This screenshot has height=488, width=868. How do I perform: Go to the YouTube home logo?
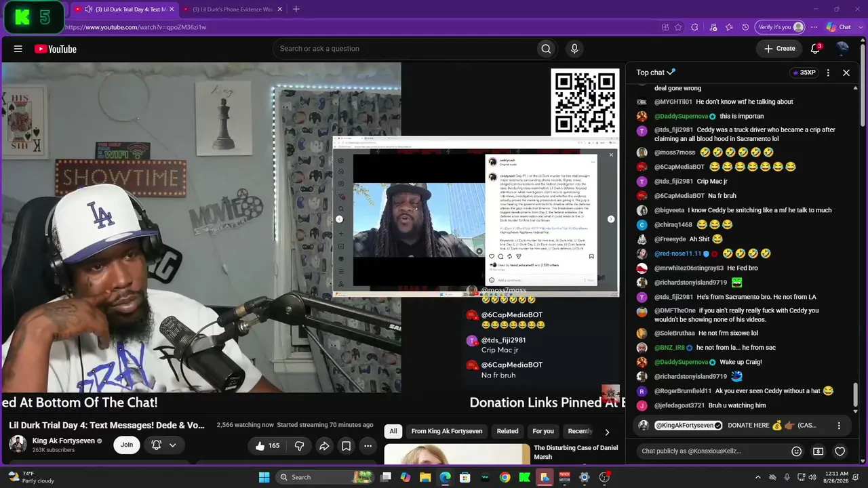pyautogui.click(x=56, y=49)
